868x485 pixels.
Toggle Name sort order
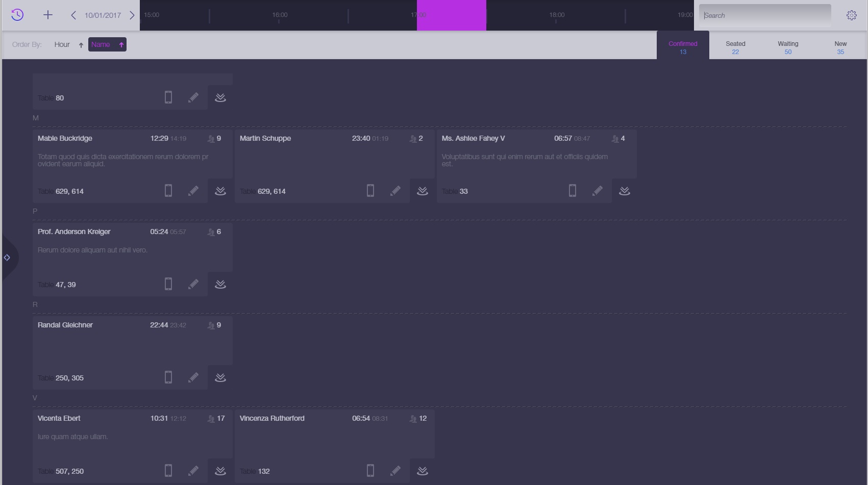pos(107,44)
